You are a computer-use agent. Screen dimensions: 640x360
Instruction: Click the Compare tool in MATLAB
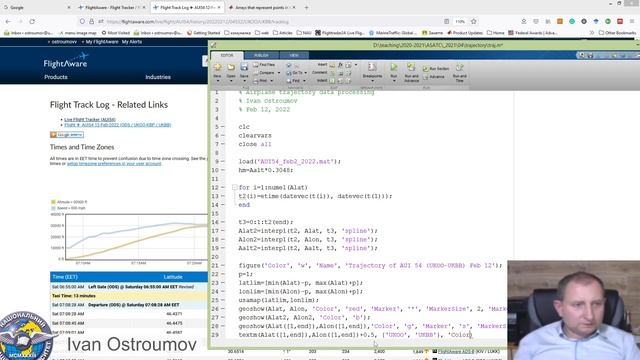[x=264, y=73]
